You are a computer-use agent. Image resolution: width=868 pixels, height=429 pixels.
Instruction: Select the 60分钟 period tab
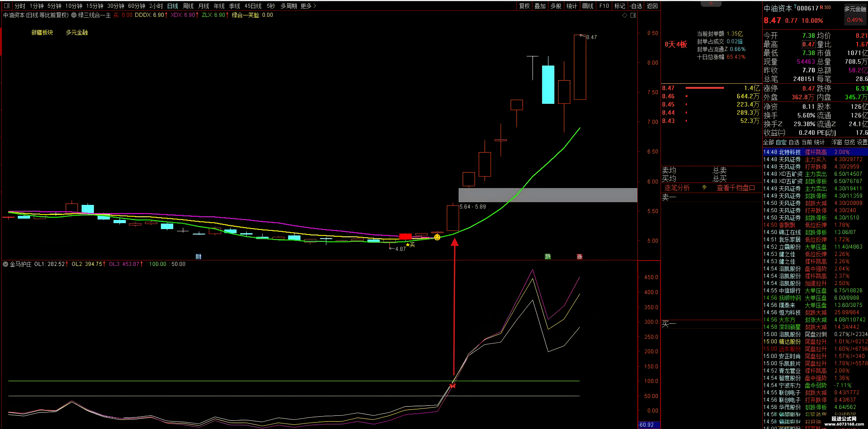(137, 6)
